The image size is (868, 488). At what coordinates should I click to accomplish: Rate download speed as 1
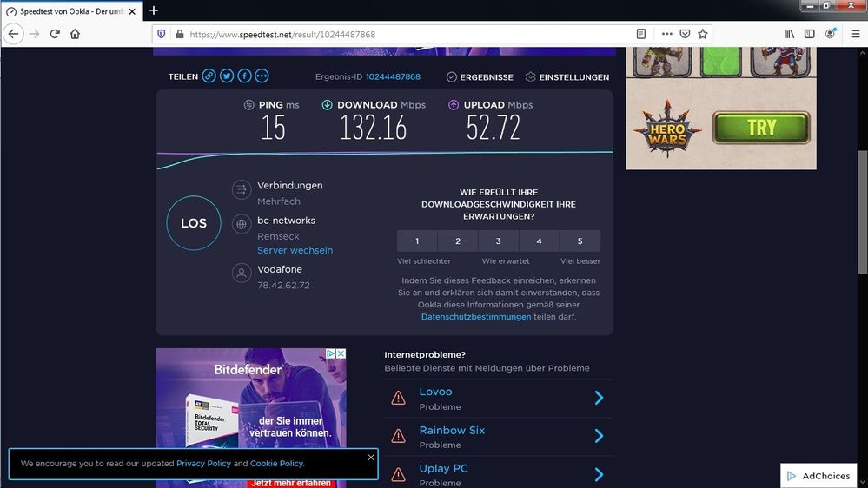417,241
